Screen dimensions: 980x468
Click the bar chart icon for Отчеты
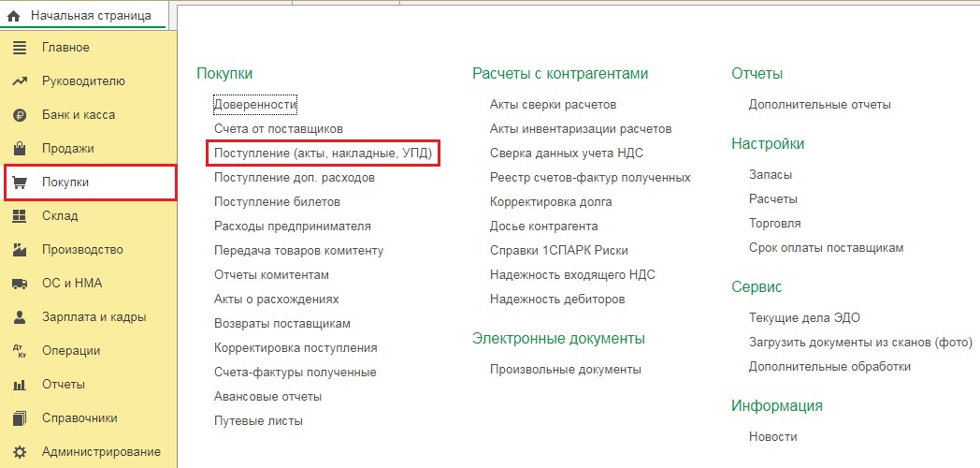20,385
